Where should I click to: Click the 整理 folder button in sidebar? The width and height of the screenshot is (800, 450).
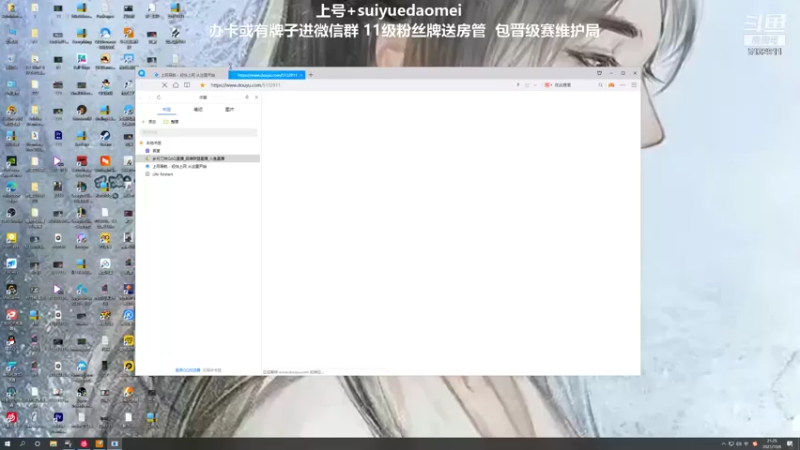171,122
